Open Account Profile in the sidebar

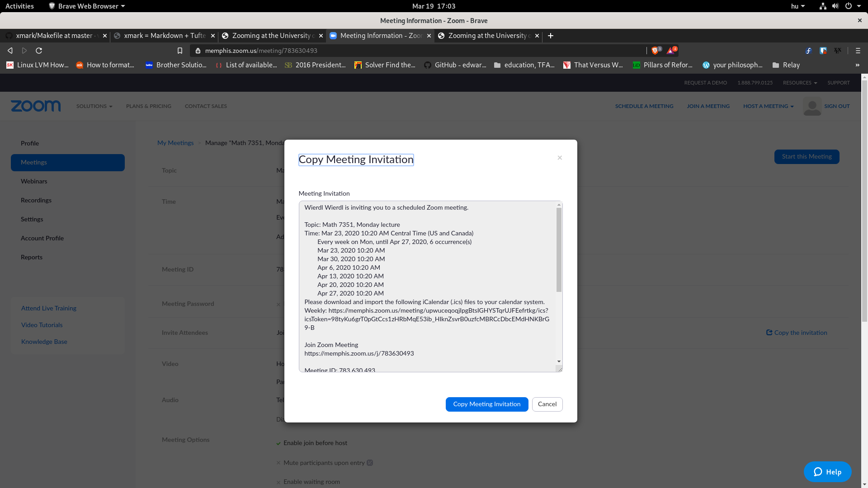tap(42, 238)
